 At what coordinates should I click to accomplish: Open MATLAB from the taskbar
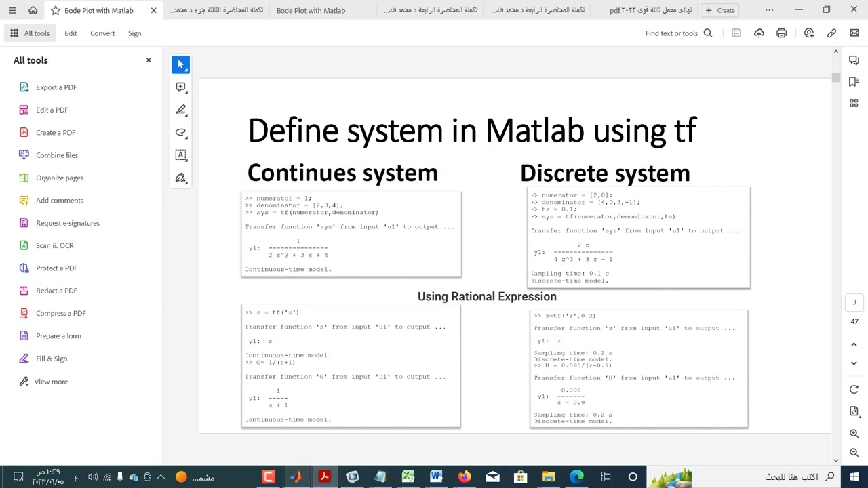click(x=296, y=477)
